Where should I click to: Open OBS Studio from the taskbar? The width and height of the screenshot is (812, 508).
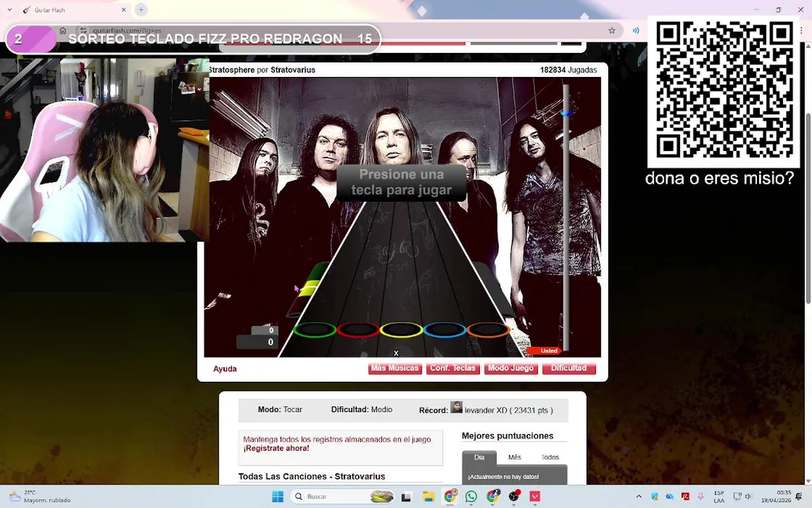[514, 497]
